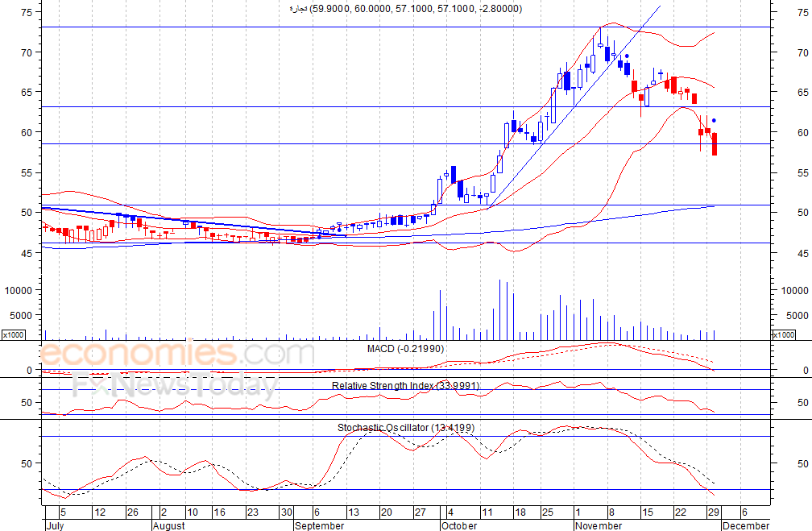
Task: Click the July month label on the time axis
Action: [x=55, y=525]
